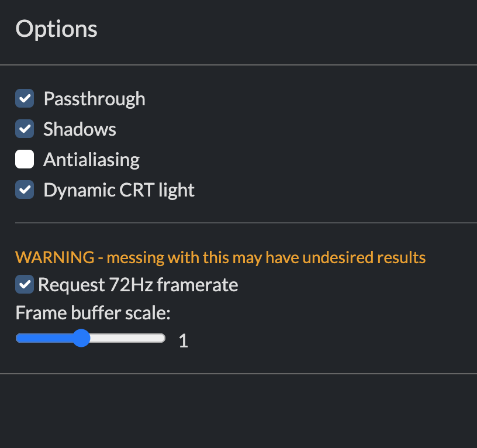477x448 pixels.
Task: Click the divider line under the Options heading
Action: (238, 65)
